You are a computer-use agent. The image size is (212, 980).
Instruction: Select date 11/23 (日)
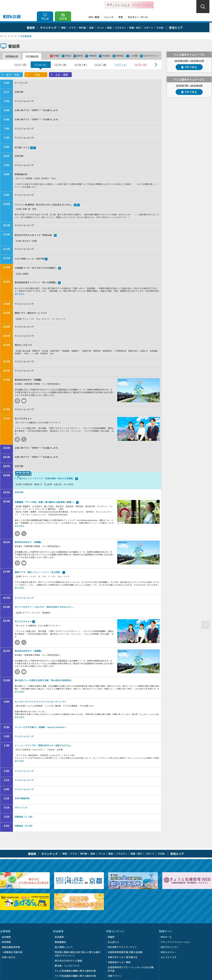point(141,65)
